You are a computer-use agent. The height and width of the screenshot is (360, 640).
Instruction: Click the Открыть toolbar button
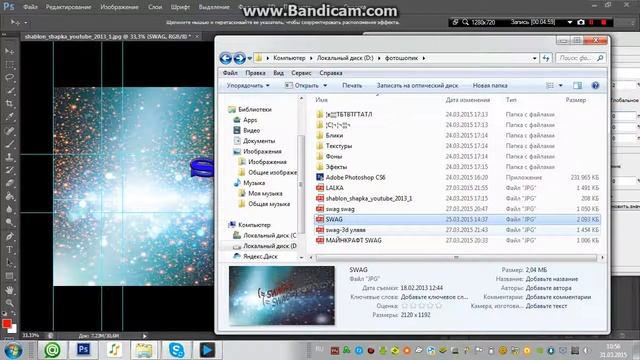pyautogui.click(x=302, y=86)
